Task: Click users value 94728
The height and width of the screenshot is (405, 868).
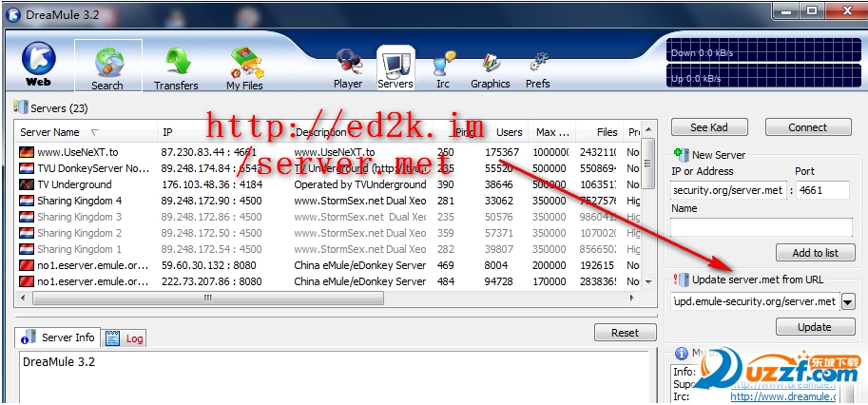Action: 499,281
